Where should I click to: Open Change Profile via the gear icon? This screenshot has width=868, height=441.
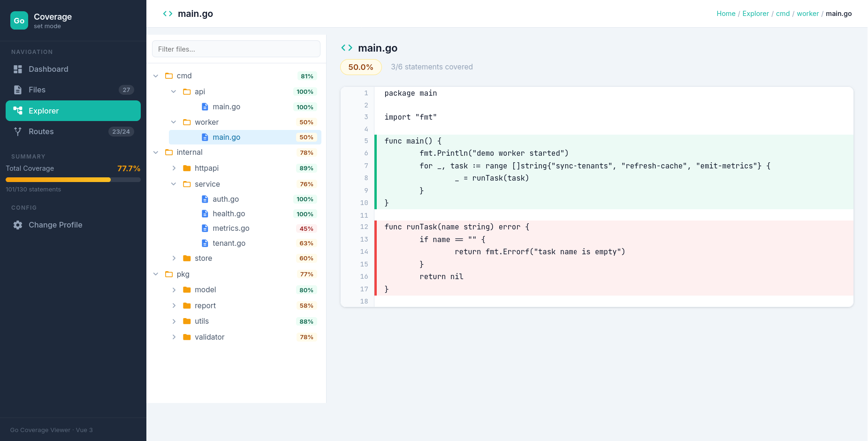pyautogui.click(x=18, y=225)
